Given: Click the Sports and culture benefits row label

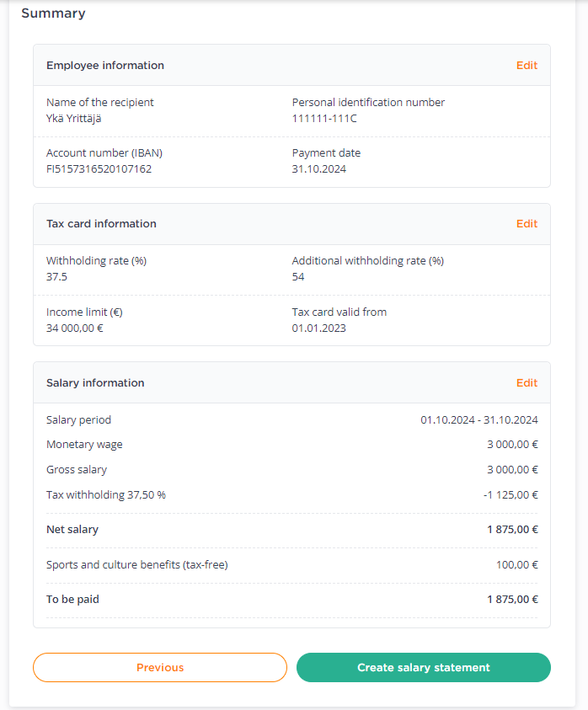Looking at the screenshot, I should point(137,564).
